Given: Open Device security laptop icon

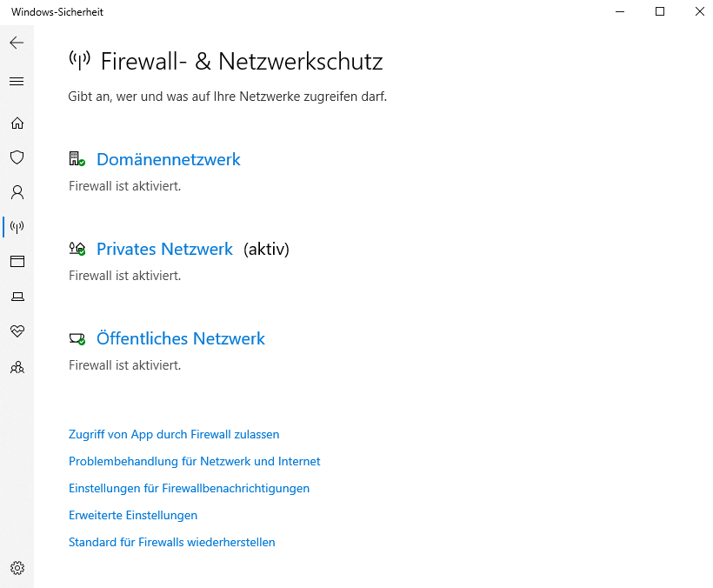Looking at the screenshot, I should click(17, 297).
